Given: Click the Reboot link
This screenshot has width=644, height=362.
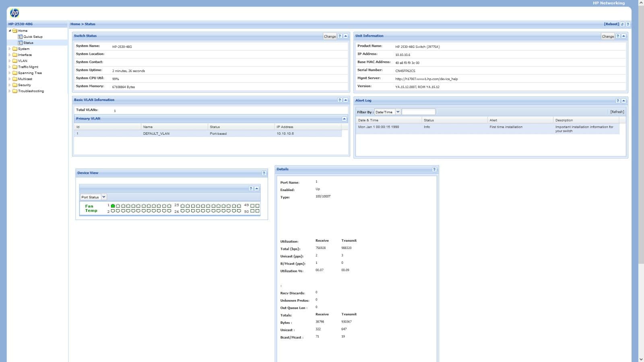Looking at the screenshot, I should coord(611,24).
